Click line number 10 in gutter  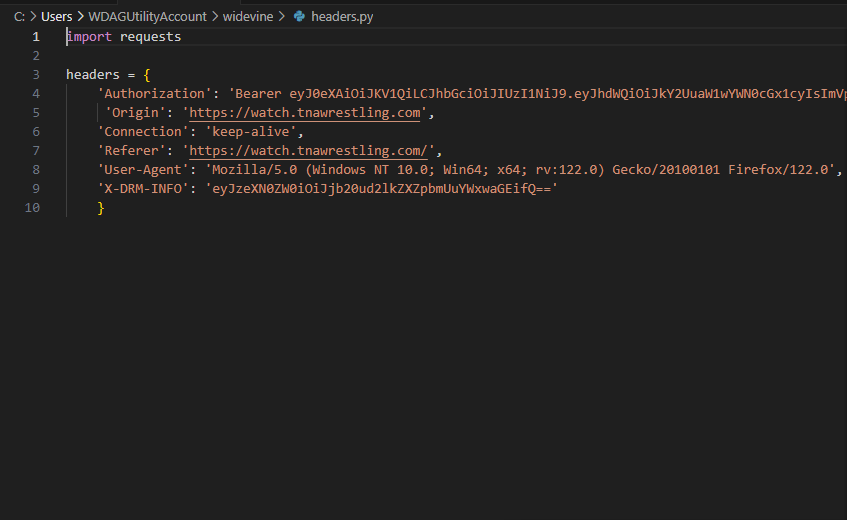pyautogui.click(x=33, y=208)
